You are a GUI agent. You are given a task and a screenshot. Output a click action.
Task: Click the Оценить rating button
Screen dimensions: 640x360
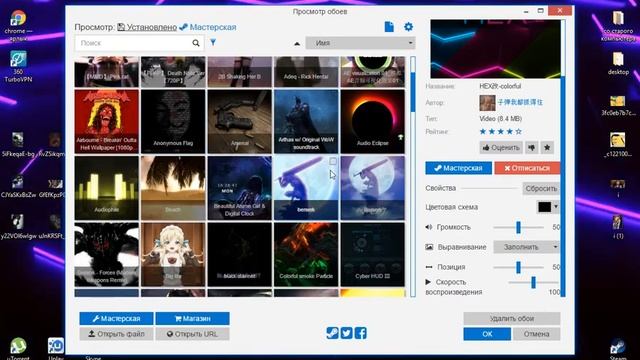point(501,147)
